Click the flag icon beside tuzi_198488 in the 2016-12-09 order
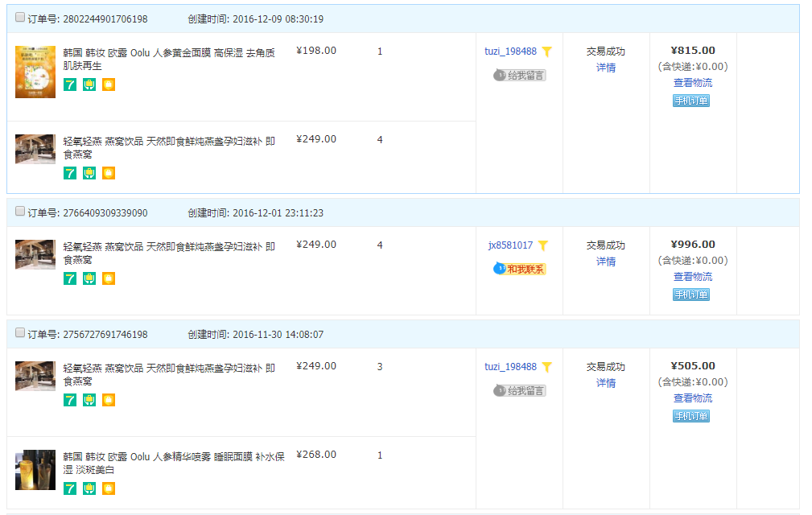Viewport: 812px width, 515px height. click(547, 51)
